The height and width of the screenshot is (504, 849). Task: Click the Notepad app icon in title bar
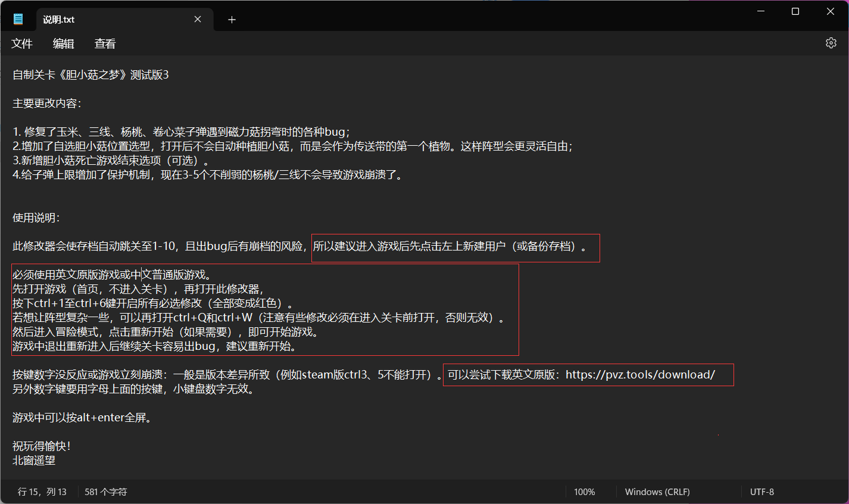point(18,19)
